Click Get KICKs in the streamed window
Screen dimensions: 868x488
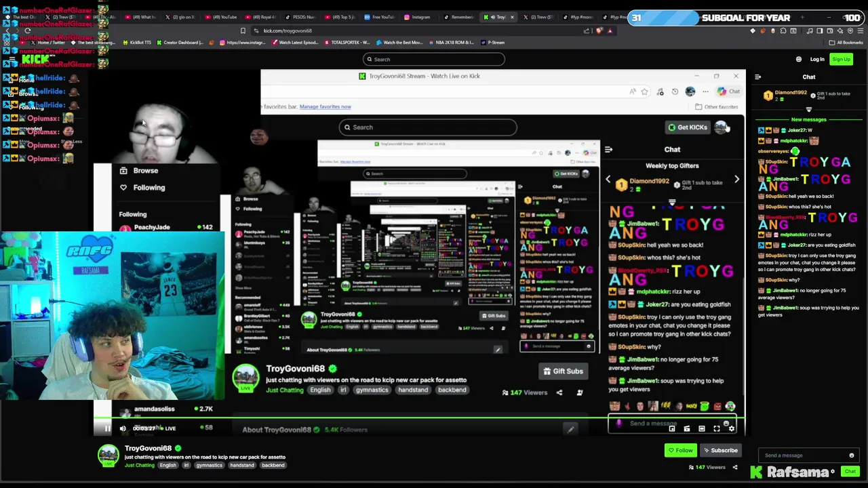688,127
